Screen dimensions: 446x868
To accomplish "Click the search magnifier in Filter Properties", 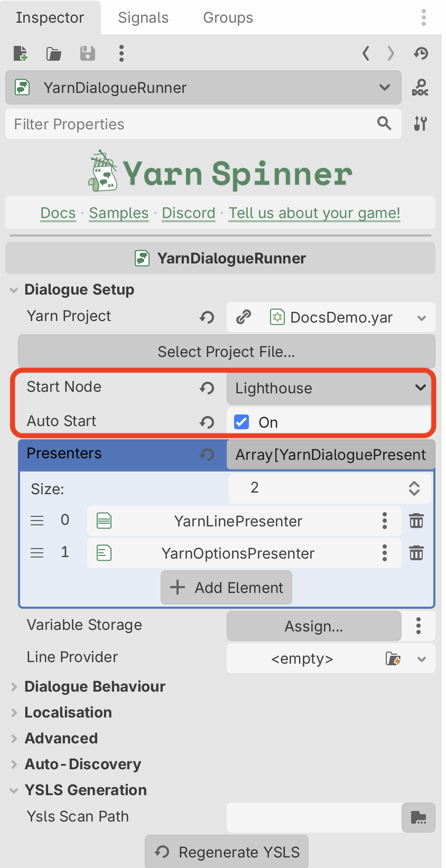I will (x=384, y=124).
